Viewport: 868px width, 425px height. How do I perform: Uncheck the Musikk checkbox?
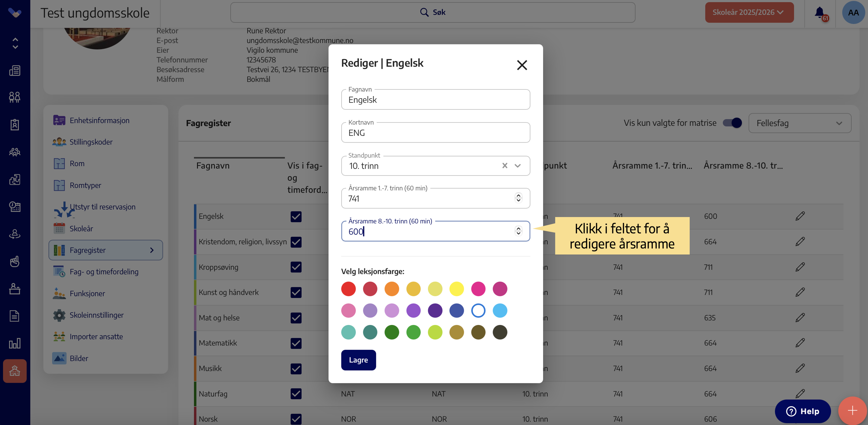[x=296, y=368]
